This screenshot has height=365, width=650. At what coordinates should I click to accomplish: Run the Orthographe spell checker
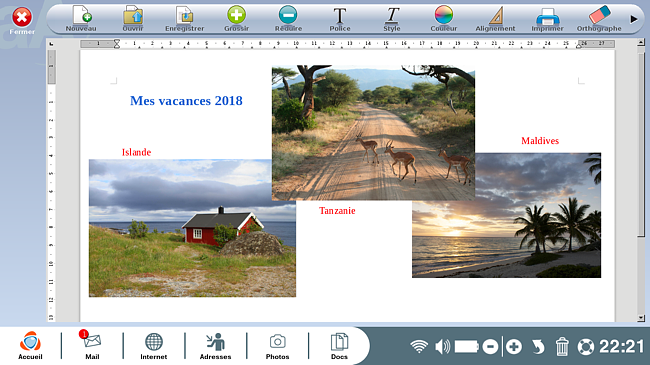[599, 19]
